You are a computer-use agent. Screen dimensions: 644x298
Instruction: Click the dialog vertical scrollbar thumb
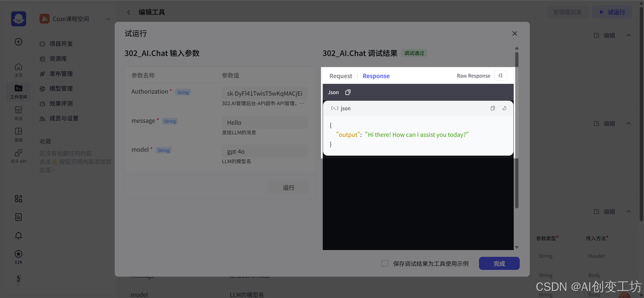[x=517, y=130]
